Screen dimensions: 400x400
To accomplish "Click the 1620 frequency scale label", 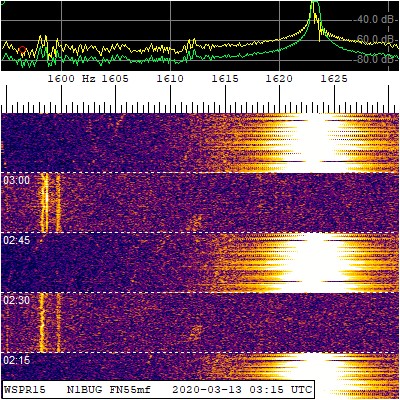I will (x=279, y=79).
